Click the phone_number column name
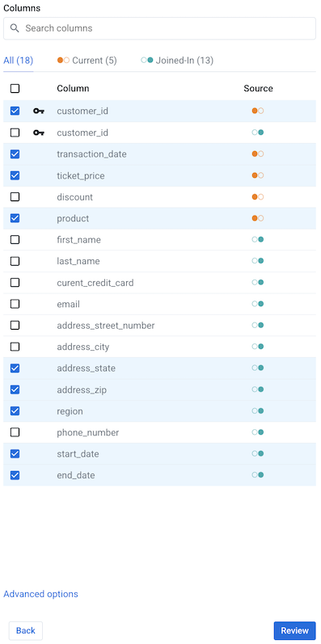Viewport: 321px width, 644px height. pyautogui.click(x=88, y=432)
